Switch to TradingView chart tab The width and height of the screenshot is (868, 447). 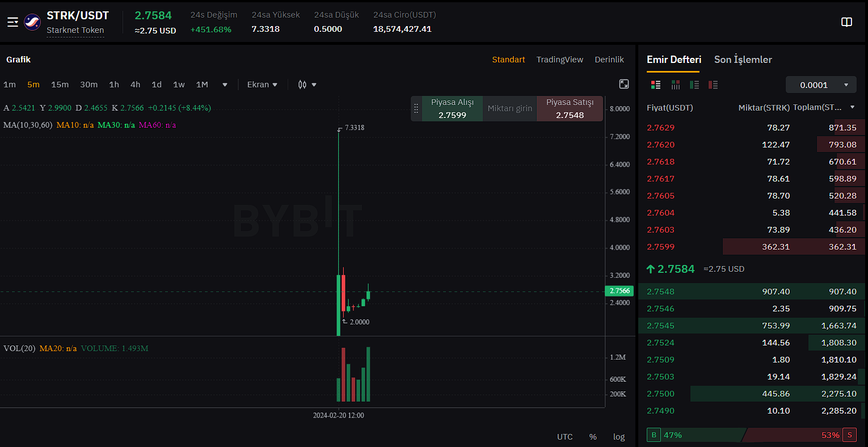(559, 60)
